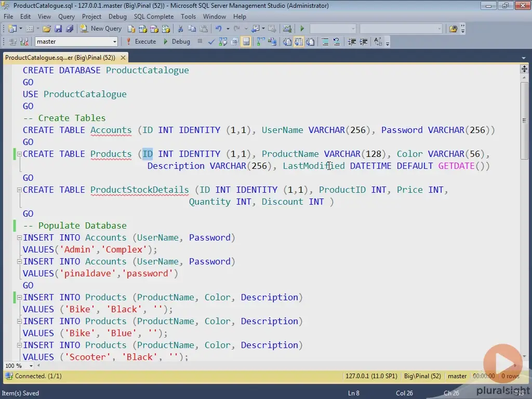532x399 pixels.
Task: Open the Edit menu
Action: pyautogui.click(x=25, y=17)
